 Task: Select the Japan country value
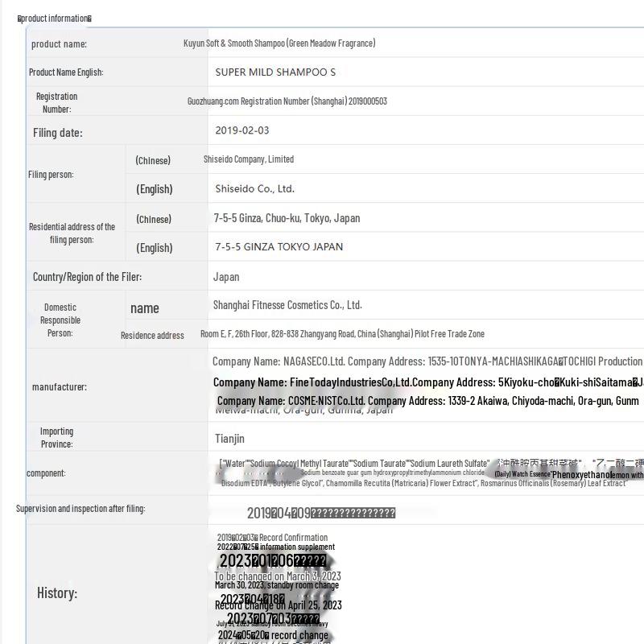(x=226, y=277)
